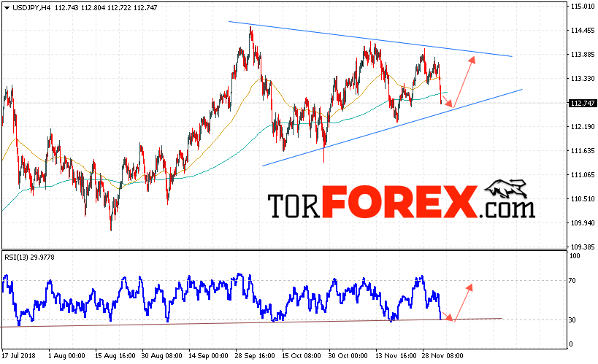Open the USDJPY chart dropdown triangle

click(7, 8)
